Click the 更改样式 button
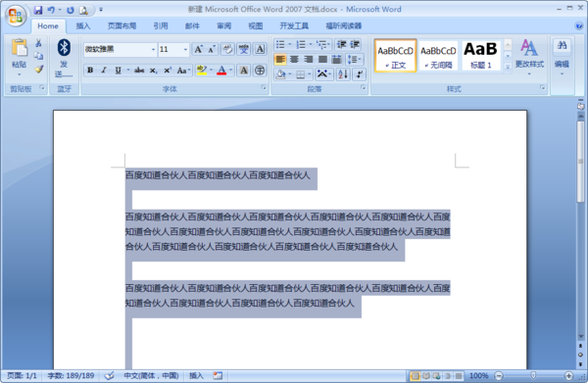The width and height of the screenshot is (588, 383). (529, 56)
